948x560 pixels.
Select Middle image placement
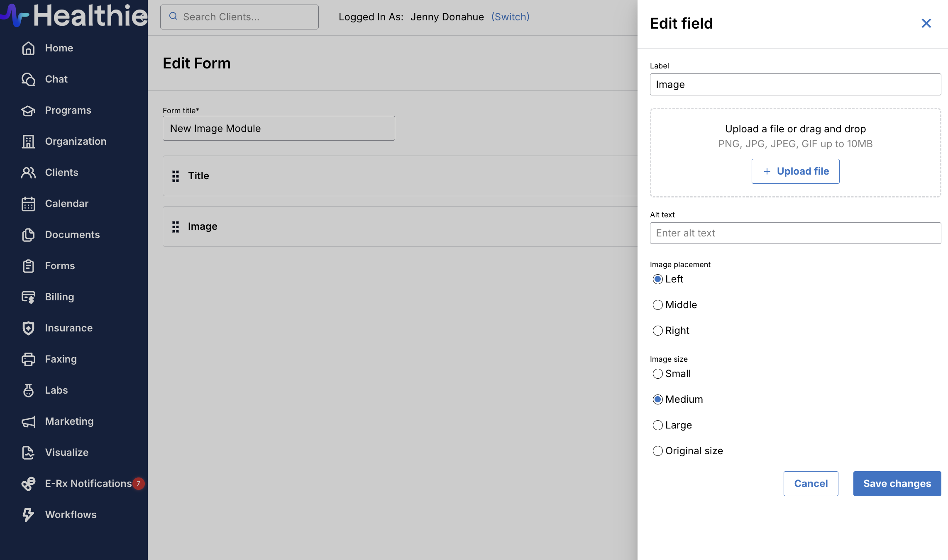coord(657,305)
